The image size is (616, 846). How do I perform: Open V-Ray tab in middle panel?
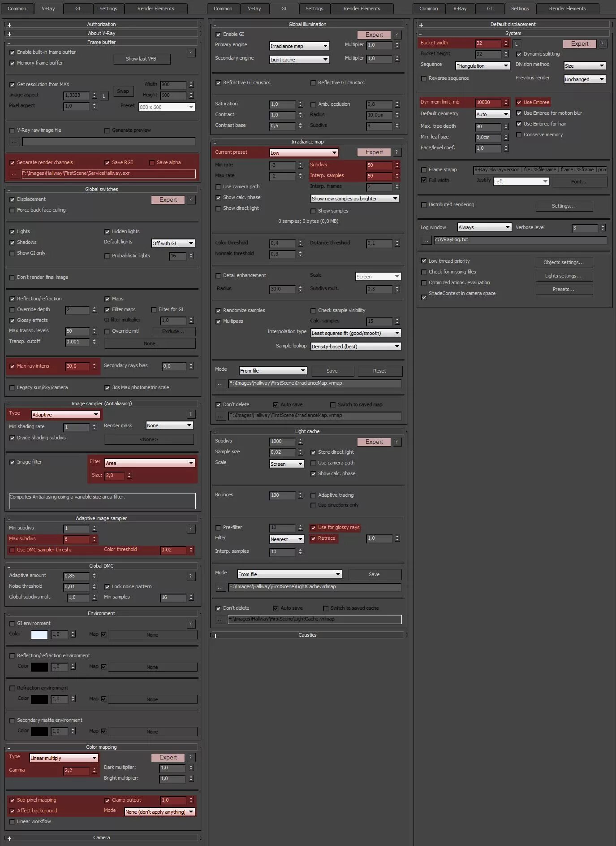(254, 9)
